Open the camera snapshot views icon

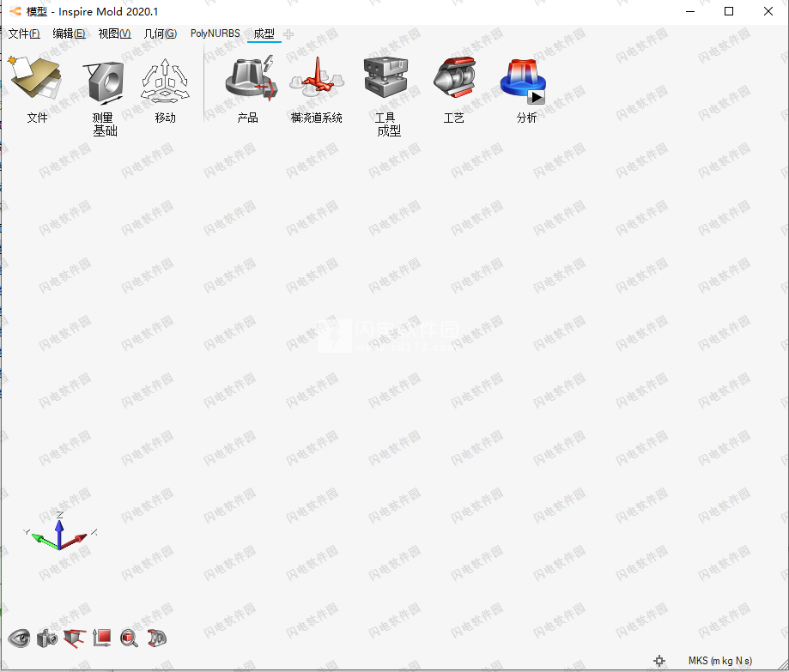click(47, 639)
